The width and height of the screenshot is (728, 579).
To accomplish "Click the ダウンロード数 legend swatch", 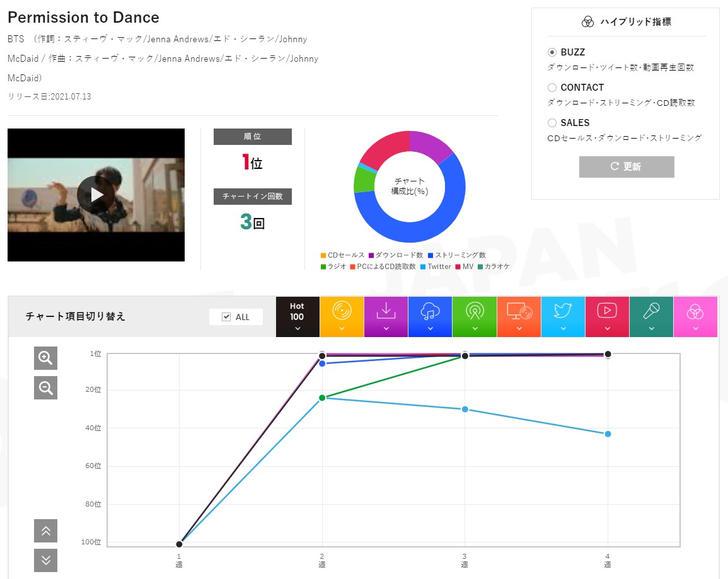I will pyautogui.click(x=371, y=255).
